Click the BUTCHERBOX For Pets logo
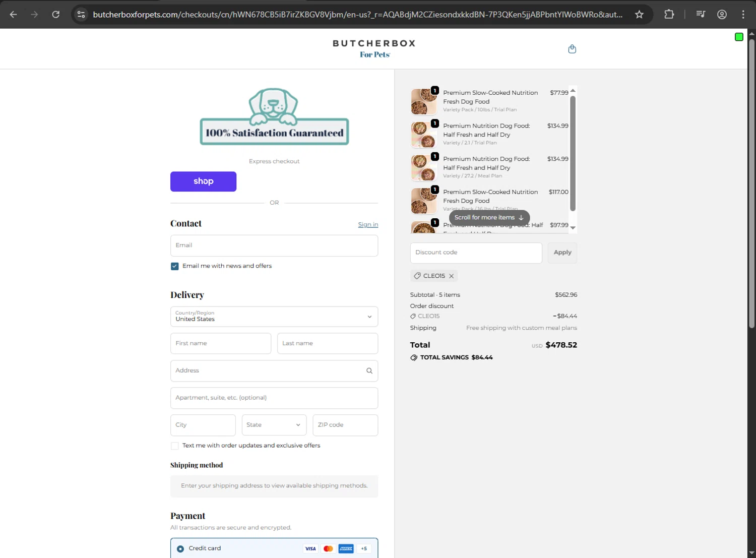Viewport: 756px width, 558px height. 374,48
